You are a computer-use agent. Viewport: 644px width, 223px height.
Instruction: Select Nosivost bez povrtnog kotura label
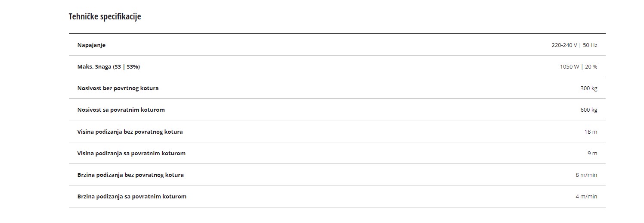pyautogui.click(x=118, y=88)
